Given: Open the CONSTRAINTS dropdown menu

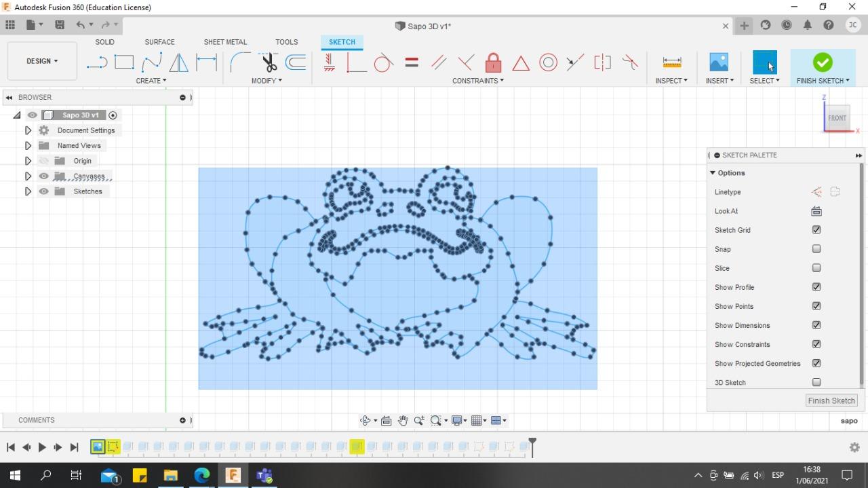Looking at the screenshot, I should tap(478, 80).
